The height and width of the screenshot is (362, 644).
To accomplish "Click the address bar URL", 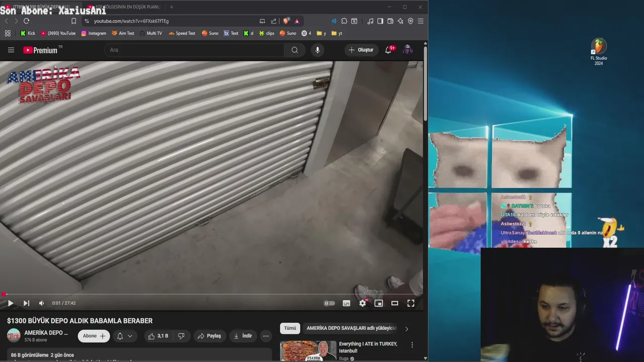I will point(131,21).
